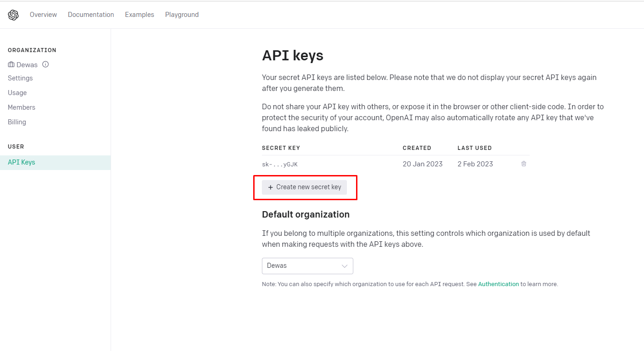Go to Documentation in the top bar
Screen dimensions: 644x351
click(91, 15)
